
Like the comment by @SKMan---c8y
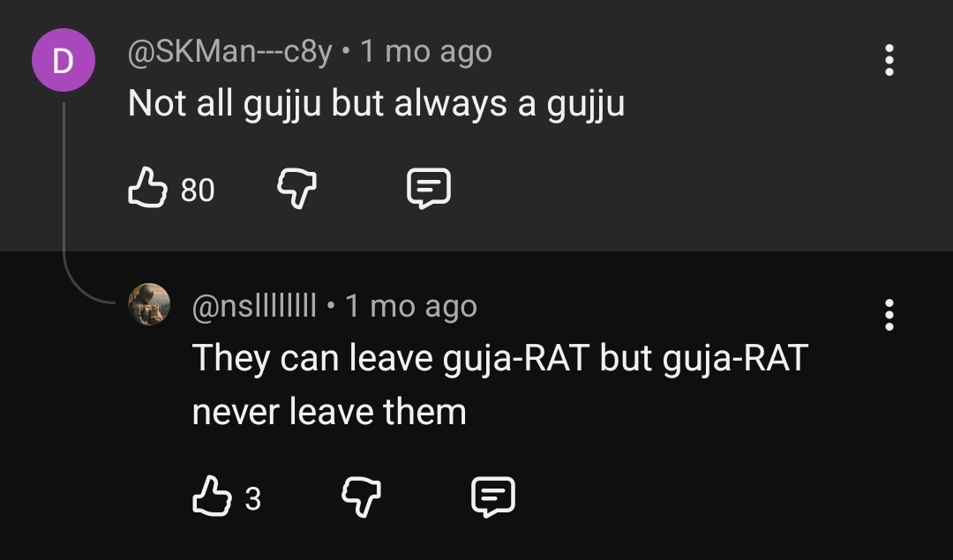point(147,189)
